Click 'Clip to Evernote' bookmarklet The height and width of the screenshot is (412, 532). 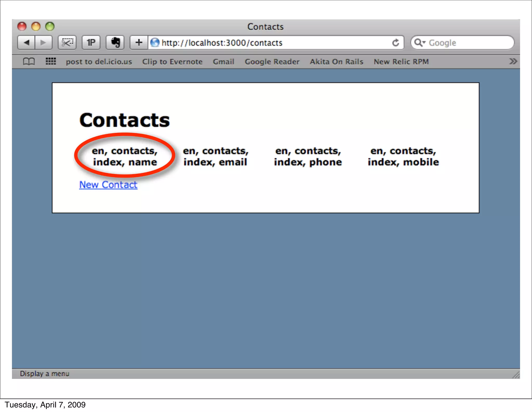coord(172,62)
